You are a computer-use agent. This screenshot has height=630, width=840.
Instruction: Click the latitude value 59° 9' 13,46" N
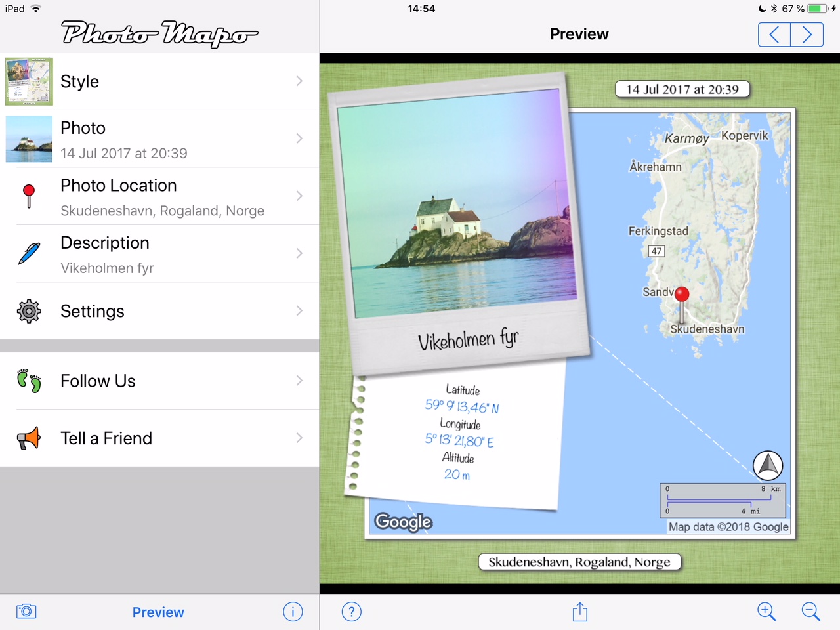(462, 406)
